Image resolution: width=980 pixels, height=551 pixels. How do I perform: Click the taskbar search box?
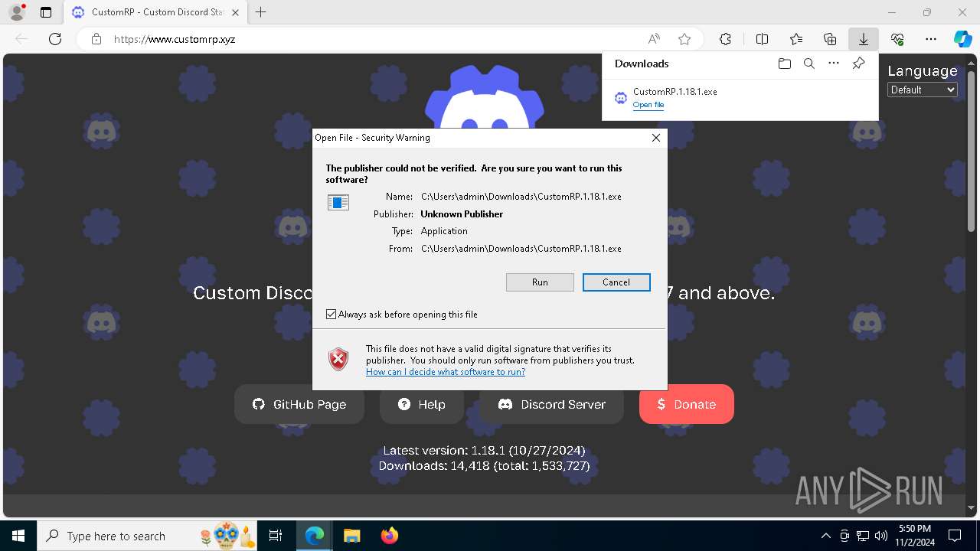[x=148, y=536]
